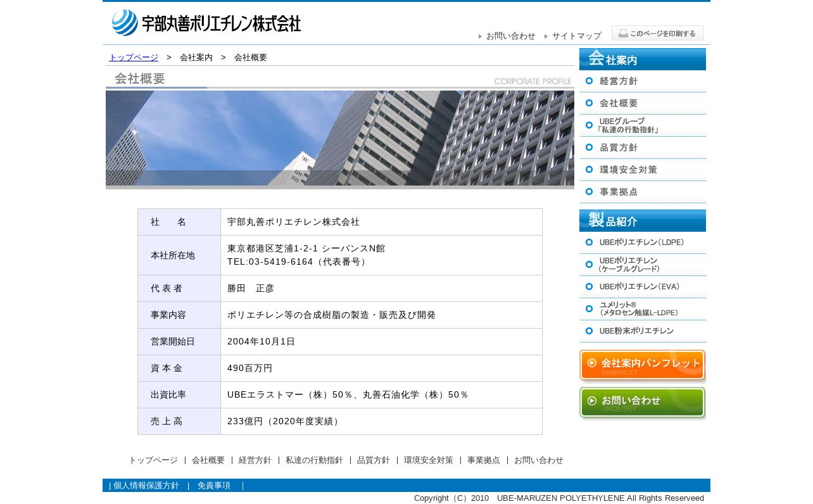Screen dimensions: 813x504
Task: Select UBEポリエチレン(EVA) product item
Action: pyautogui.click(x=643, y=287)
